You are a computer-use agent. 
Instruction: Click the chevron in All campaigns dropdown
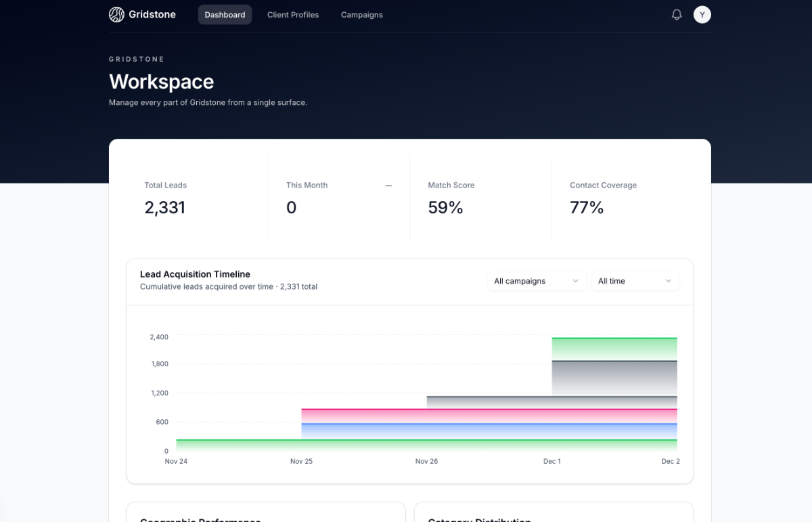pyautogui.click(x=576, y=281)
